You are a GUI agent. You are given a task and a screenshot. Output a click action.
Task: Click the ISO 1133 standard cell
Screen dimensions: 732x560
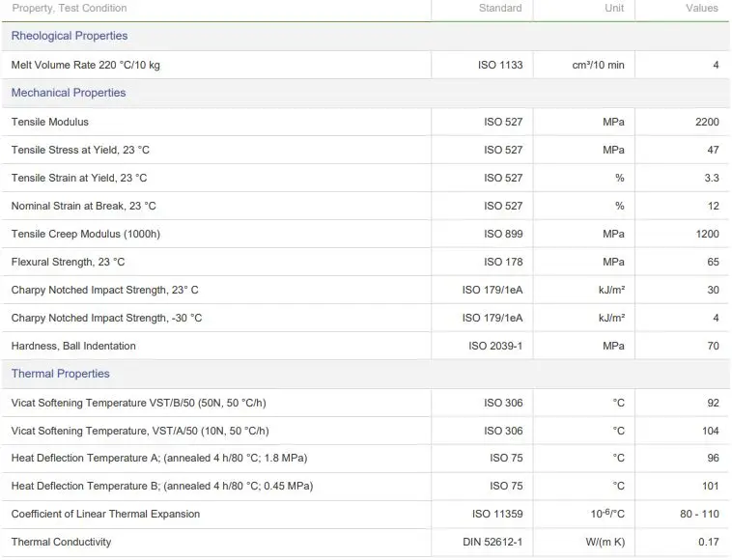pyautogui.click(x=500, y=65)
